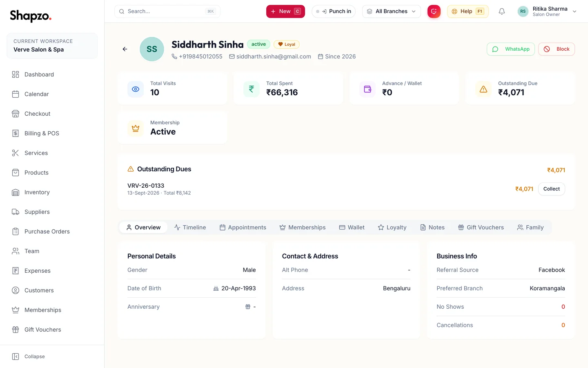Open the customer Memberships tab
The height and width of the screenshot is (368, 588).
303,227
